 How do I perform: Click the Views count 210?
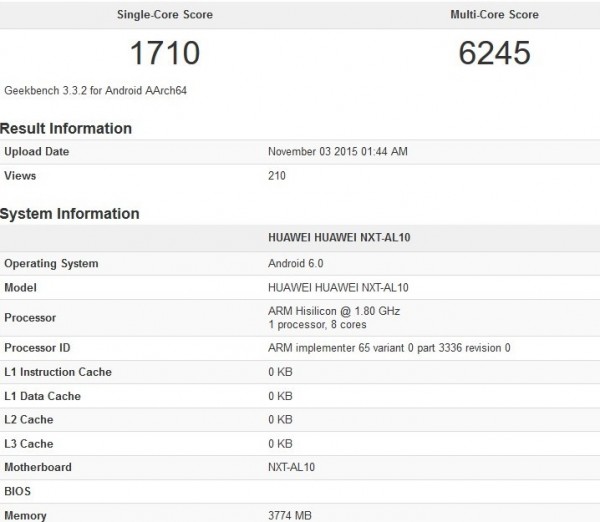click(x=277, y=176)
